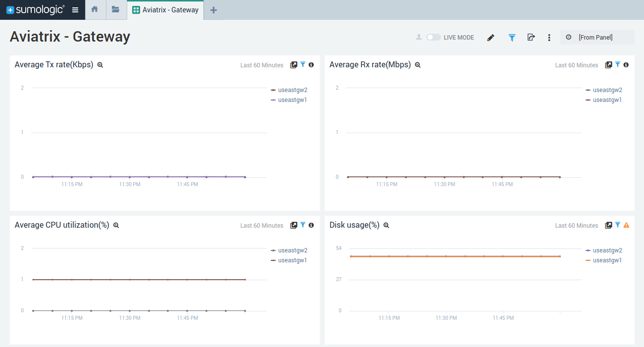The image size is (644, 347).
Task: Click 11:30 PM label on Tx rate chart
Action: click(130, 184)
